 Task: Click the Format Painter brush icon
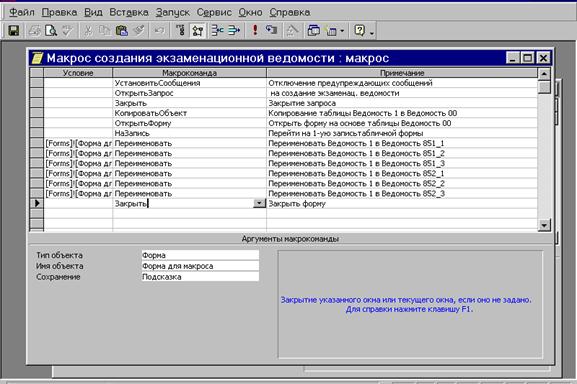pos(139,31)
